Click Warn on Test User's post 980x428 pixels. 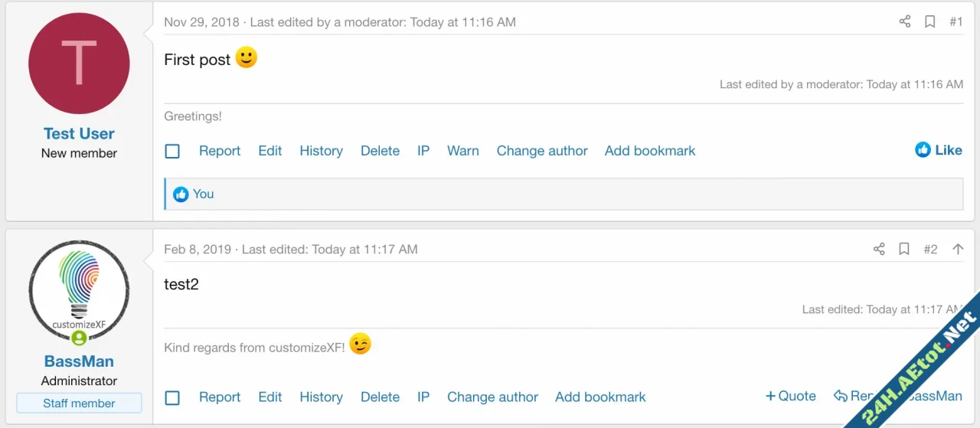(x=462, y=151)
